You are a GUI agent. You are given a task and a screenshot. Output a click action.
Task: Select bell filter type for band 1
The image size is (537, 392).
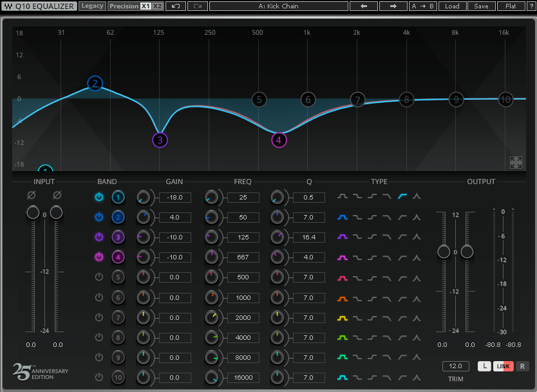[343, 196]
